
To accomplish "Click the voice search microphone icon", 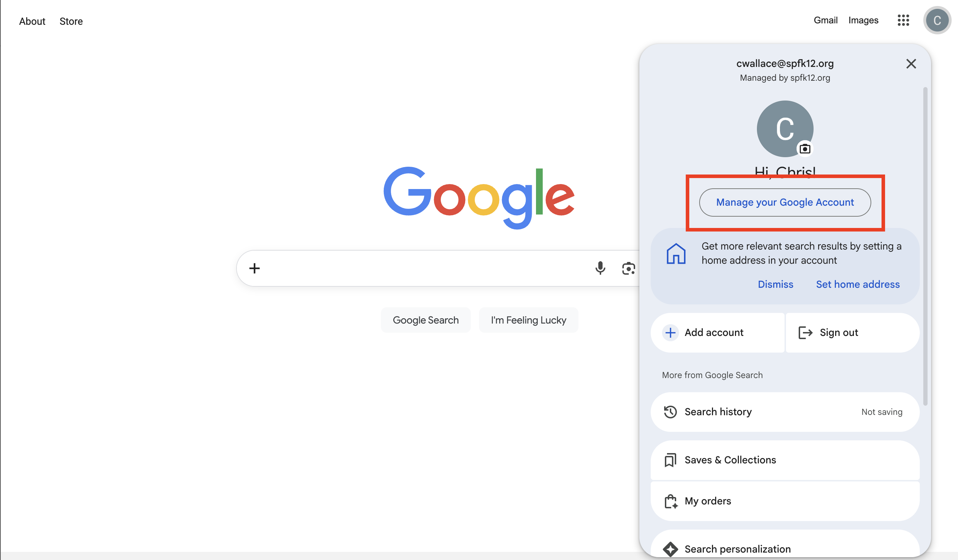I will click(x=600, y=268).
